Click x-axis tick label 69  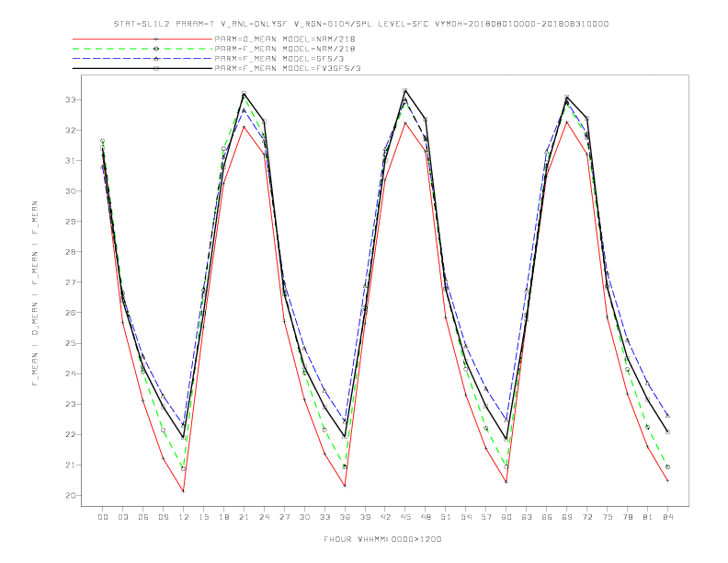point(567,517)
